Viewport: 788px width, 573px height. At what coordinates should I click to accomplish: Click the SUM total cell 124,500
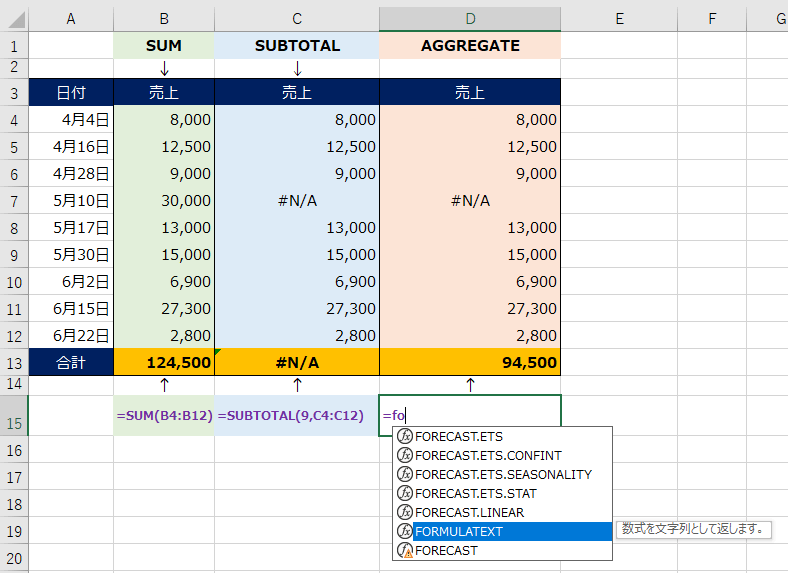point(164,362)
